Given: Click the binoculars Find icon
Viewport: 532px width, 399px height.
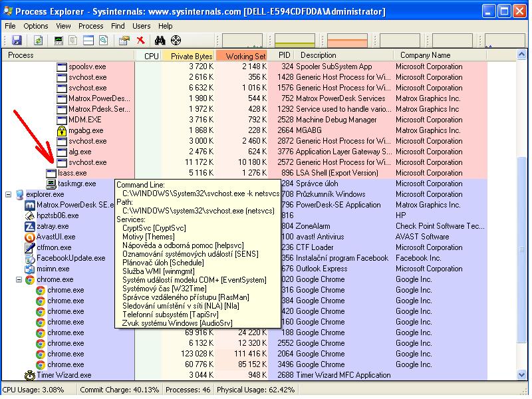Looking at the screenshot, I should [160, 41].
